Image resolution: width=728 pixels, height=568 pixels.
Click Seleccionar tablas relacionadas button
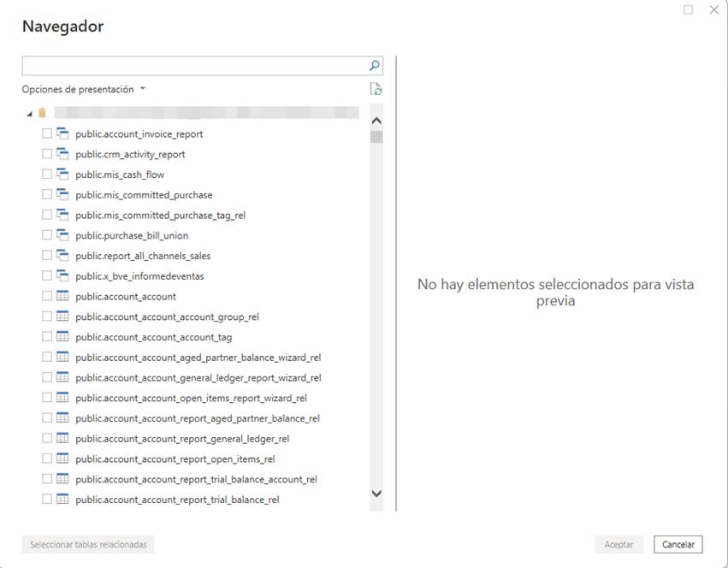[88, 544]
